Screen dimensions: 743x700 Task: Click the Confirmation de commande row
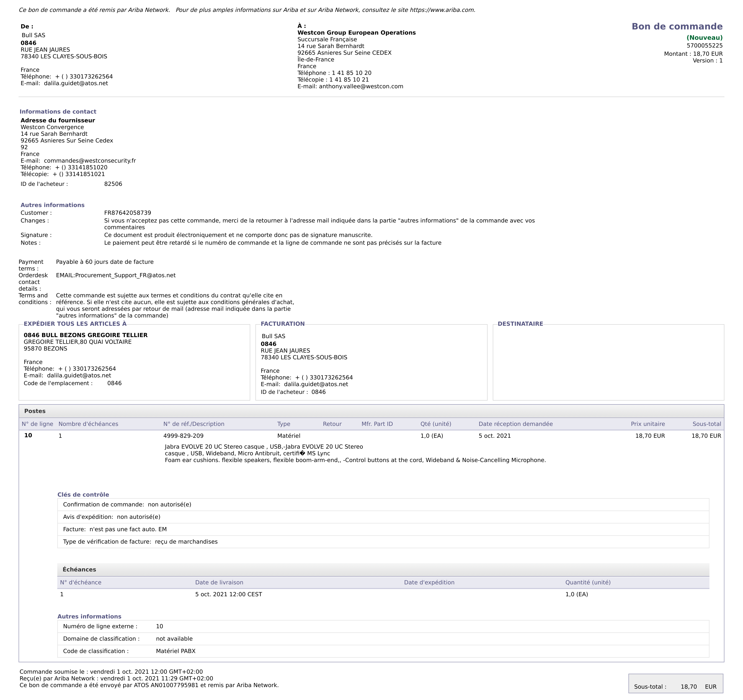[x=127, y=505]
